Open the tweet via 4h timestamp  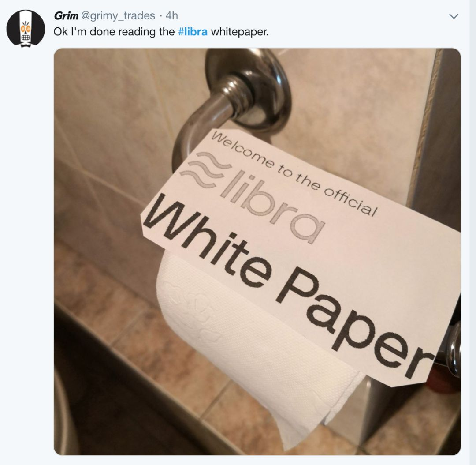(172, 16)
